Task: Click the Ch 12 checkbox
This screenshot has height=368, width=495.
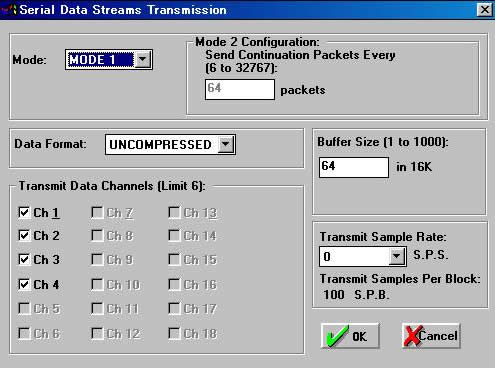Action: [x=97, y=333]
